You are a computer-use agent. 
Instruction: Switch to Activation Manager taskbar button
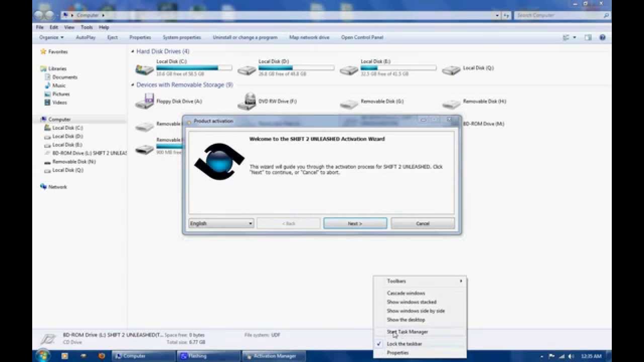point(274,356)
